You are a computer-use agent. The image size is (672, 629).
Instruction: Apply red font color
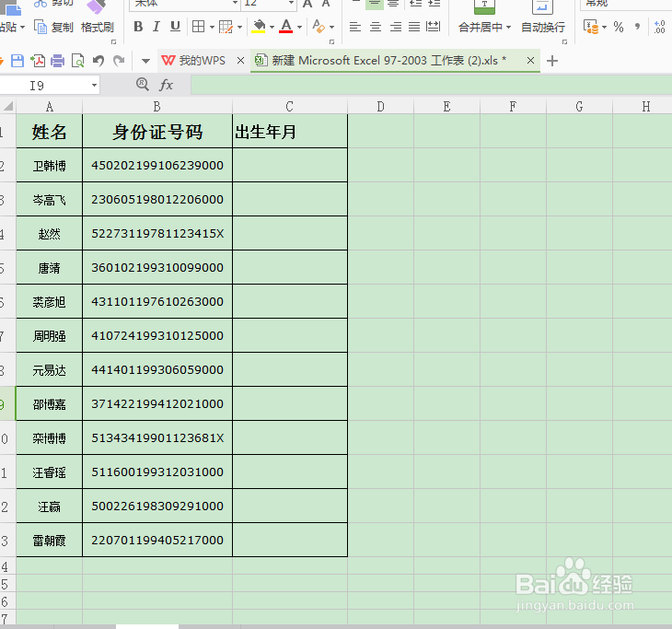[x=286, y=27]
